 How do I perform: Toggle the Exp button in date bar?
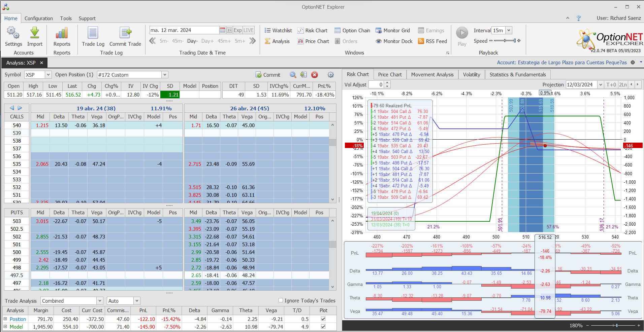click(238, 30)
